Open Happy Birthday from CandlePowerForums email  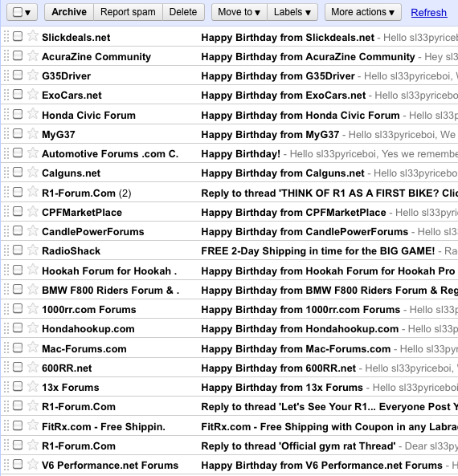click(305, 232)
